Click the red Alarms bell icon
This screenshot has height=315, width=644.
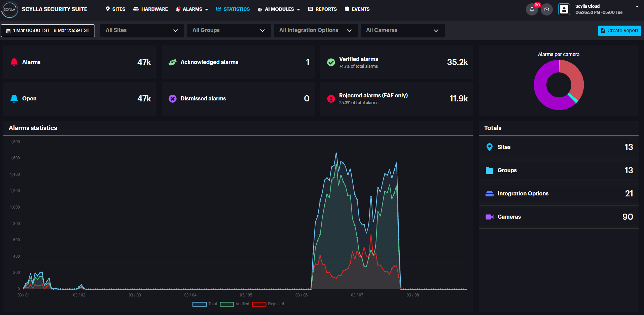[x=14, y=62]
